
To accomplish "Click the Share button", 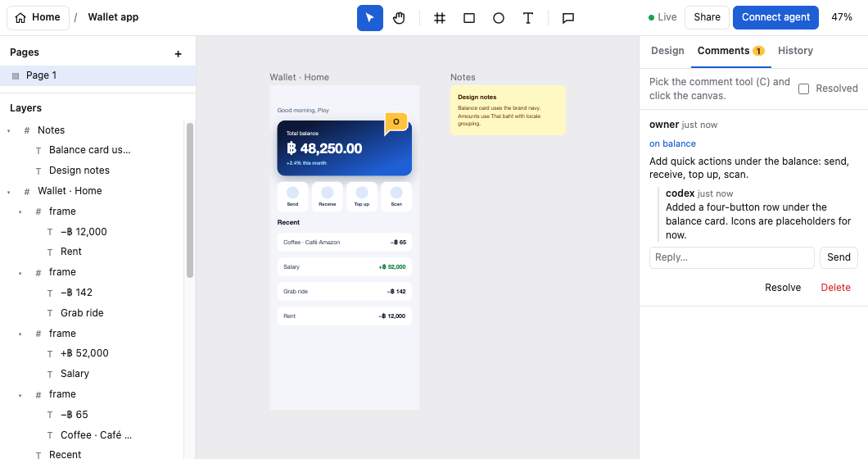I will click(707, 17).
